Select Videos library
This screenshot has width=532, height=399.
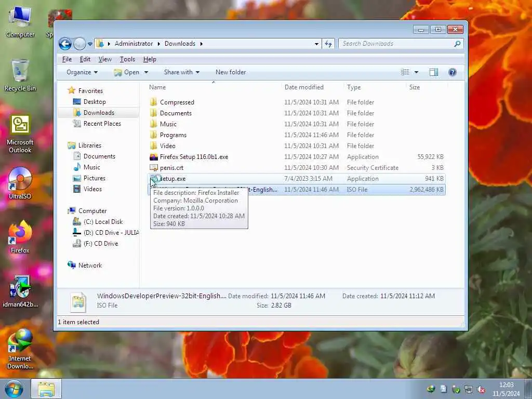92,189
